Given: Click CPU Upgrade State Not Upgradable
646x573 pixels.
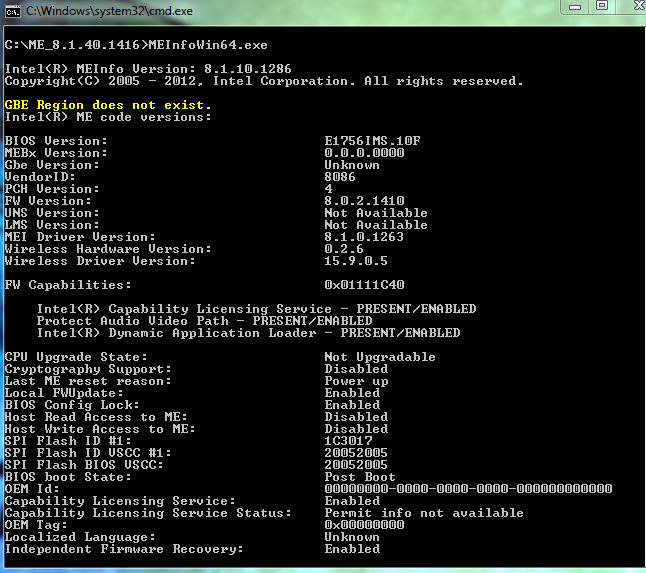Looking at the screenshot, I should click(x=380, y=357).
